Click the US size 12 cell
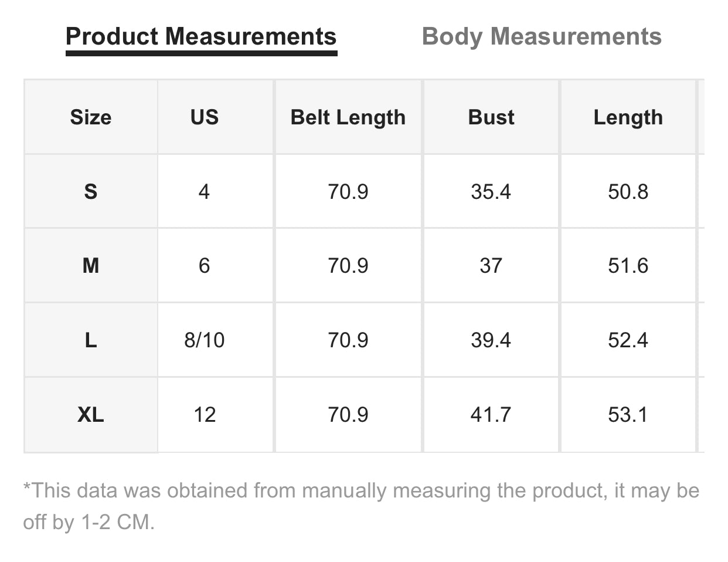Viewport: 728px width, 562px height. point(204,415)
